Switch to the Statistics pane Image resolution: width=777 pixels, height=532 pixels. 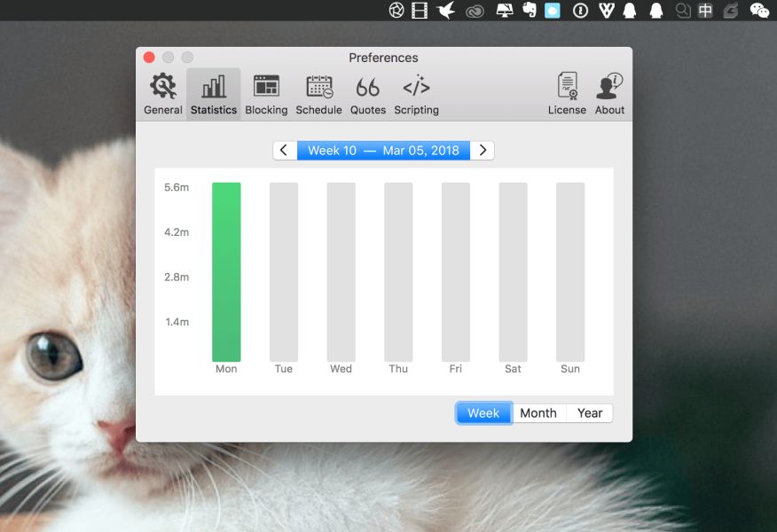[x=214, y=94]
